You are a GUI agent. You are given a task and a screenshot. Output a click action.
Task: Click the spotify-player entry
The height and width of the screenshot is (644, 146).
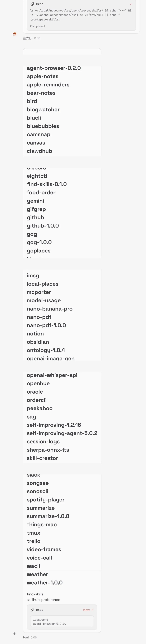46,500
